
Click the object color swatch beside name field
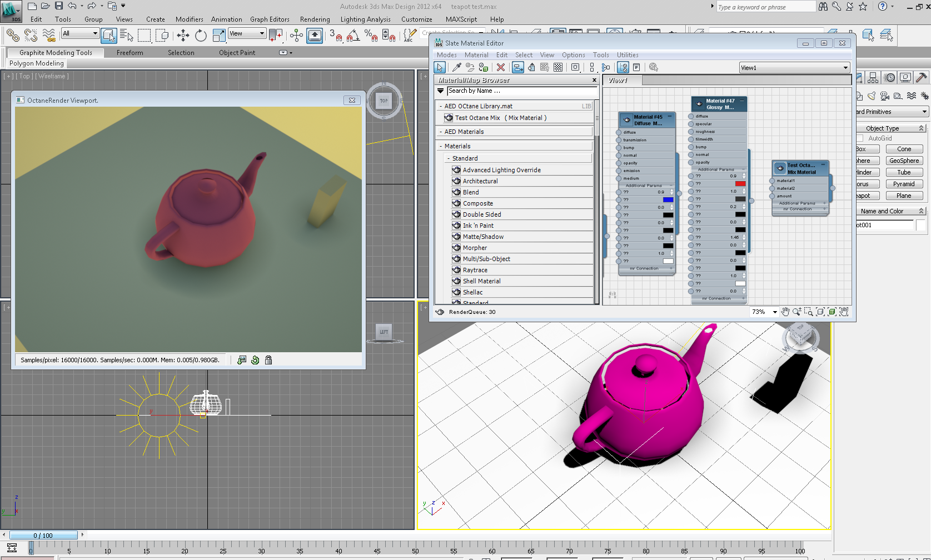(x=920, y=225)
